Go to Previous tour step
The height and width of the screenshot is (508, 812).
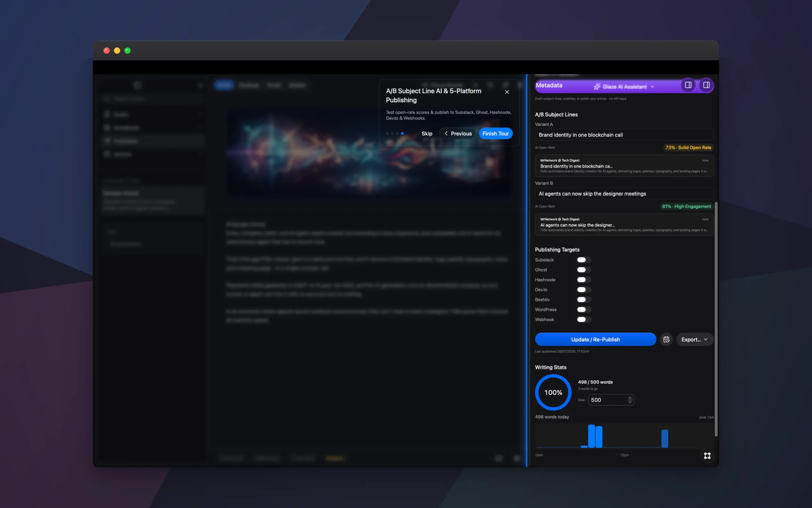pyautogui.click(x=457, y=134)
